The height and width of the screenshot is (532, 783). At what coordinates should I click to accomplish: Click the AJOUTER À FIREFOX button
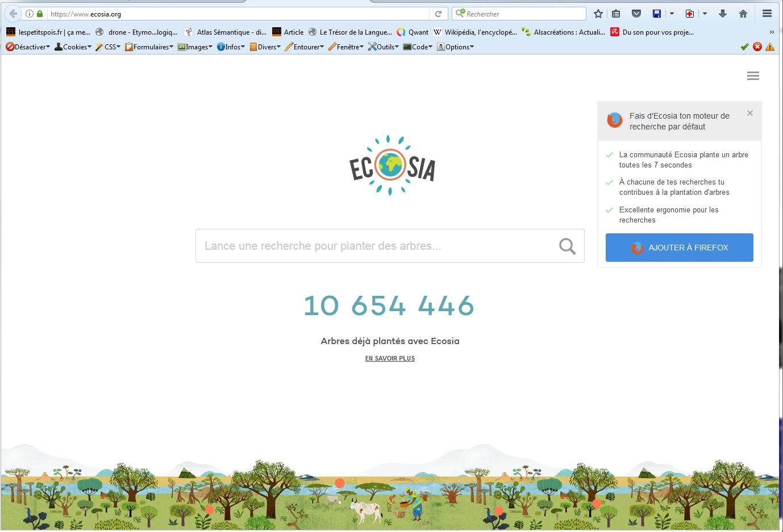click(x=679, y=248)
